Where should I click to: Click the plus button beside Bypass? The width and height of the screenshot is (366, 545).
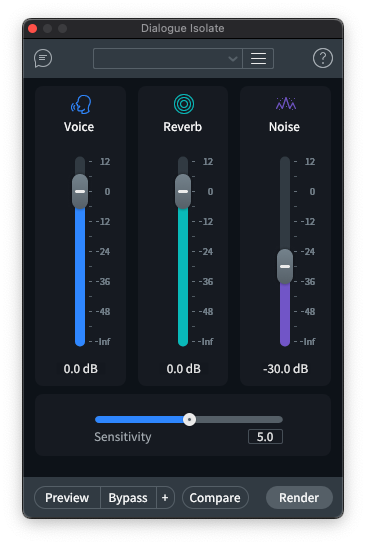point(165,497)
